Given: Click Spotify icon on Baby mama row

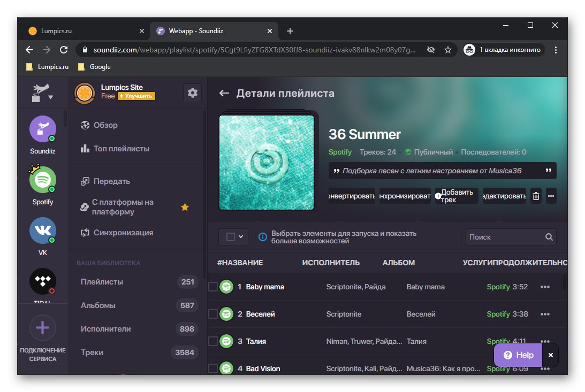Looking at the screenshot, I should pos(226,287).
